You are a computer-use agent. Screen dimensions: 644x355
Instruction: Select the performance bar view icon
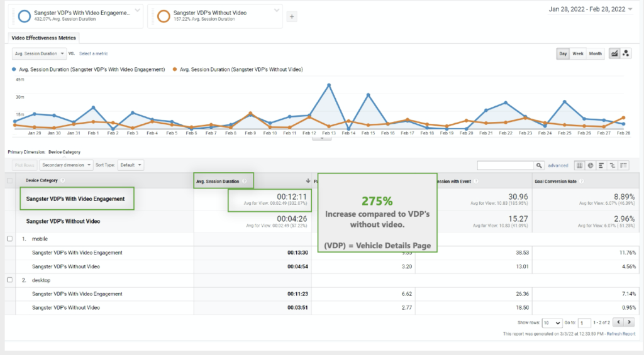tap(601, 165)
